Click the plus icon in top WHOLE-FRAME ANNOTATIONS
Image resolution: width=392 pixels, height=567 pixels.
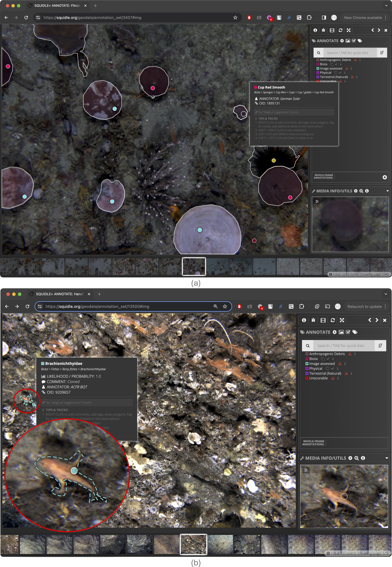click(385, 177)
